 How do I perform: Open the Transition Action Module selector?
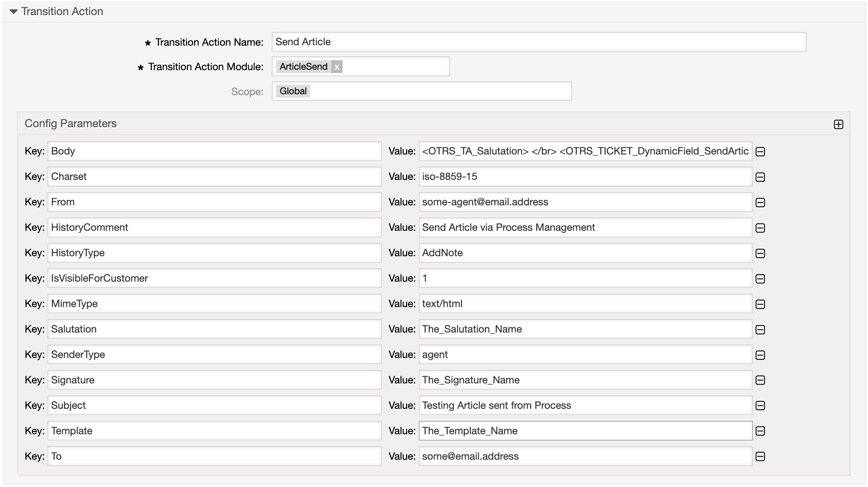(401, 66)
